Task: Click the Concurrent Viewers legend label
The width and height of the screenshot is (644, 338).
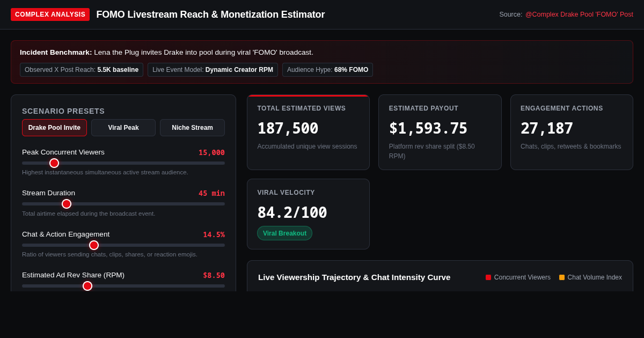Action: [522, 277]
